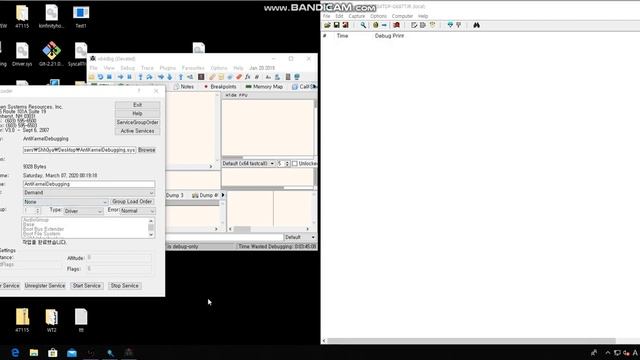Open File Explorer from the taskbar
The image size is (640, 360).
34,353
